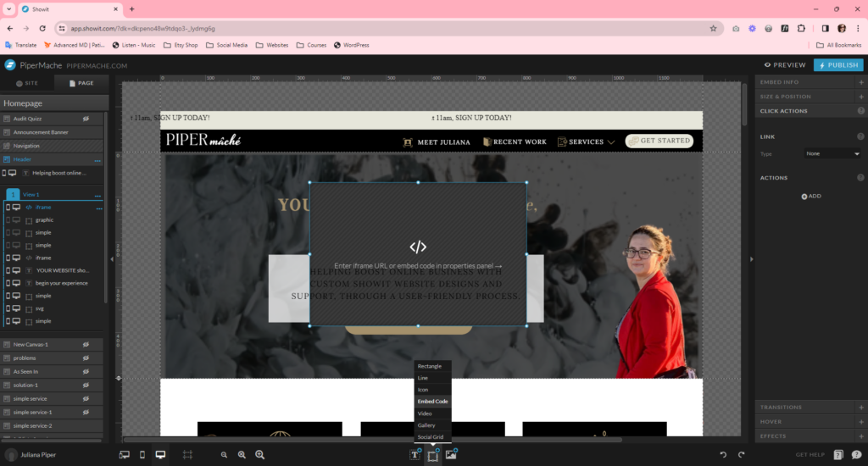Toggle desktop visibility for graphic layer
Screen dimensions: 868x466
17,219
